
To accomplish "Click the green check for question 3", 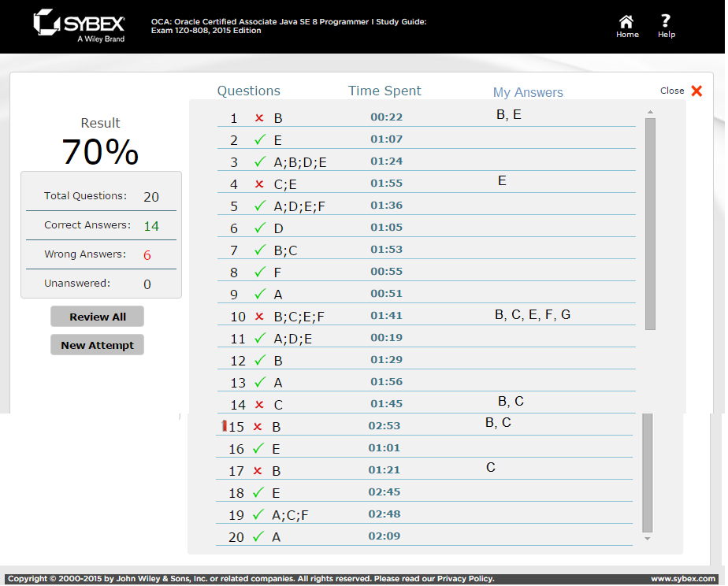I will [x=260, y=161].
